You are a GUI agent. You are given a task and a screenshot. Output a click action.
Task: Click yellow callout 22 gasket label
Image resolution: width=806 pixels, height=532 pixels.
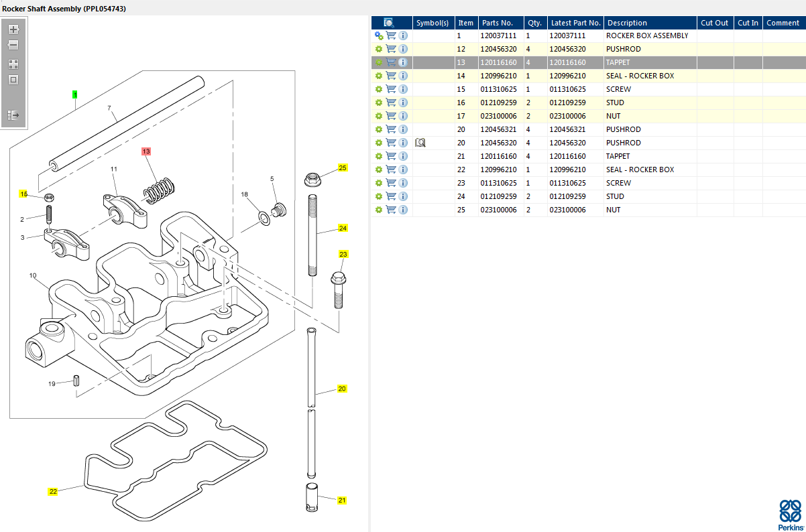(x=53, y=491)
